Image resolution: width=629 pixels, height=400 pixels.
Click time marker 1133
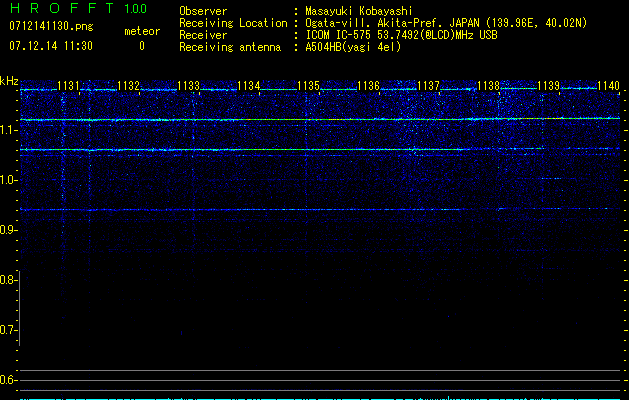click(x=189, y=85)
